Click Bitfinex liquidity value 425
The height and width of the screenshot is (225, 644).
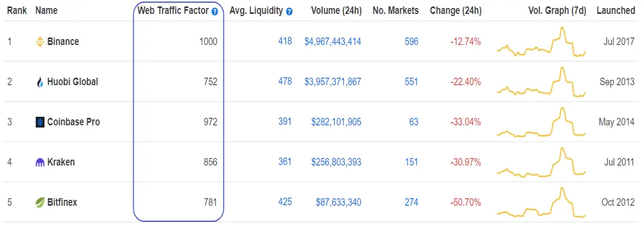pos(285,202)
